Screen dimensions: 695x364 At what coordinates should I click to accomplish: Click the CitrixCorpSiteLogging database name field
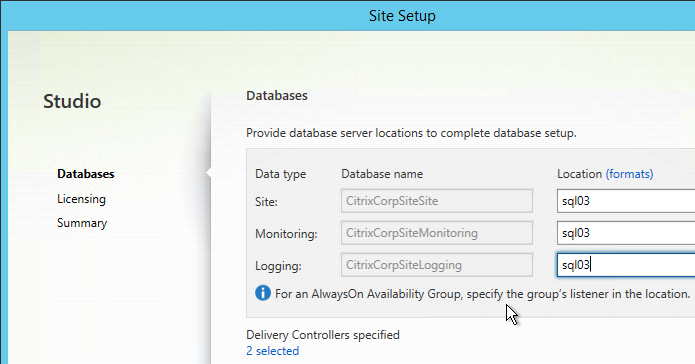pos(437,265)
